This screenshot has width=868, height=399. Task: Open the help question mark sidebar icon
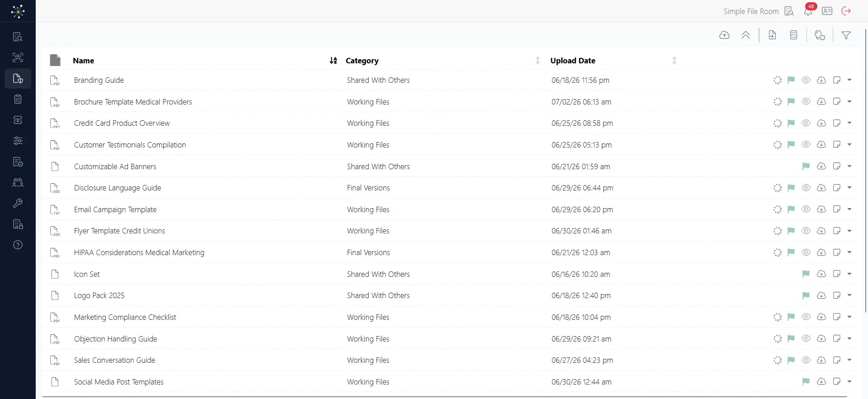click(x=18, y=245)
